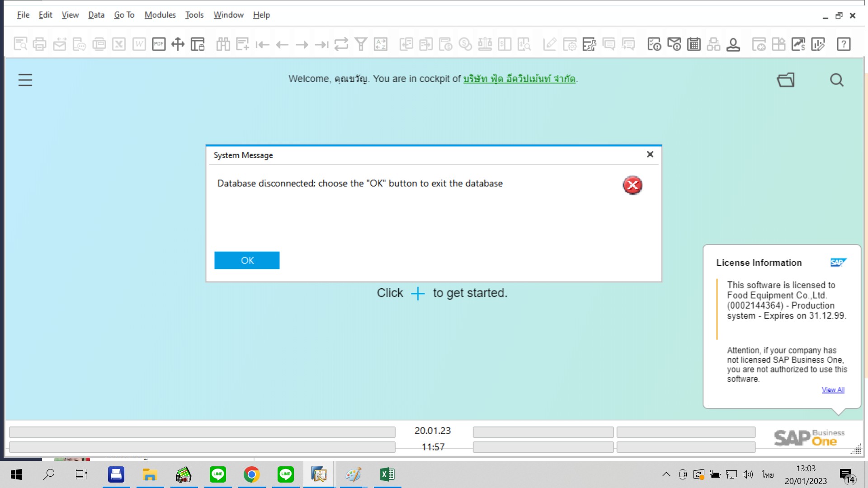Click the Thai company name link

click(519, 79)
